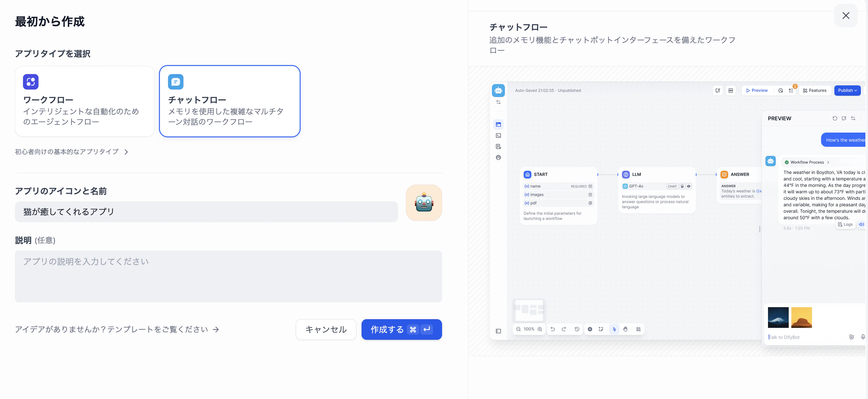Select the ワークフロー app type card
The width and height of the screenshot is (868, 399).
[84, 101]
